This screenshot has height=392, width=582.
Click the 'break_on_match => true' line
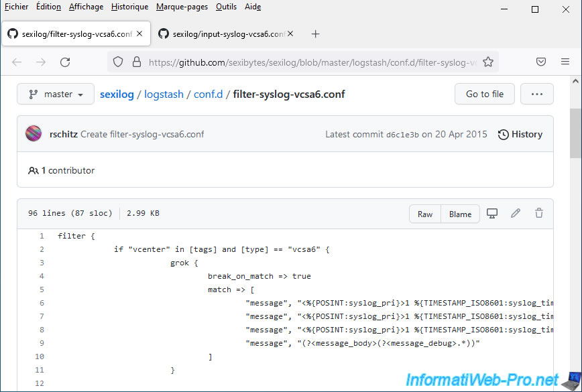(x=259, y=276)
